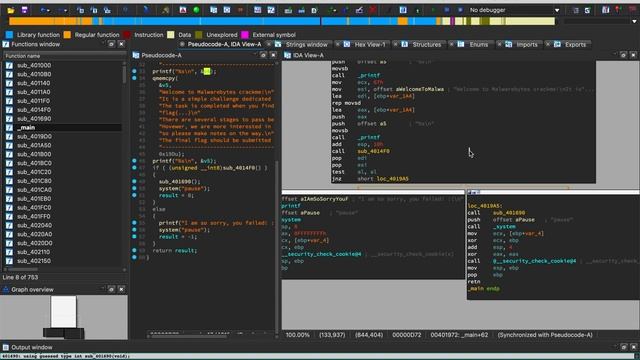Image resolution: width=640 pixels, height=360 pixels.
Task: Toggle breakpoint dot beside qmemcpy line
Action: (x=134, y=78)
